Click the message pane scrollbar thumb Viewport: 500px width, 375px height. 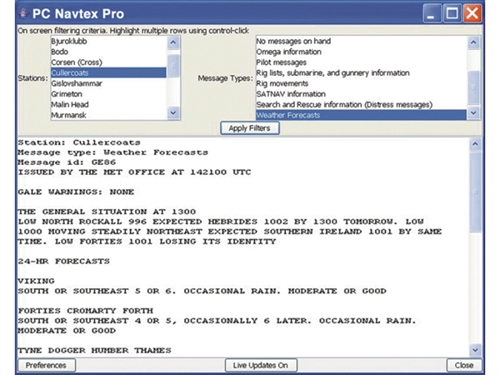475,192
